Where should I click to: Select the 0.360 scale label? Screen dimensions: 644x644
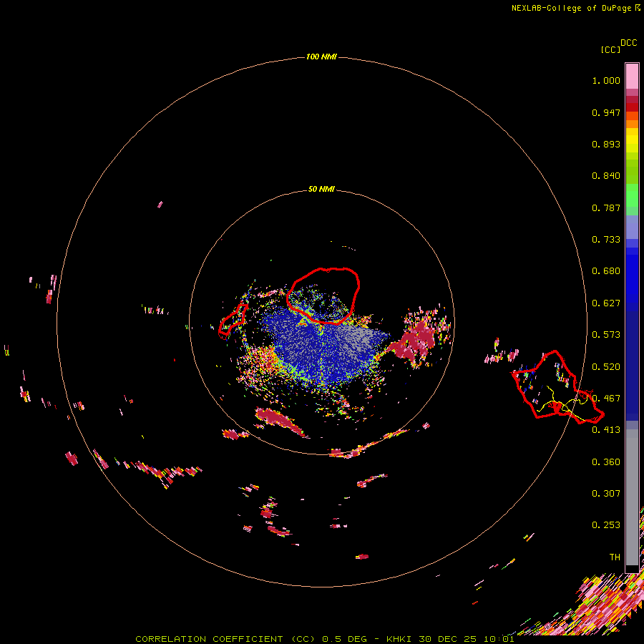click(606, 462)
